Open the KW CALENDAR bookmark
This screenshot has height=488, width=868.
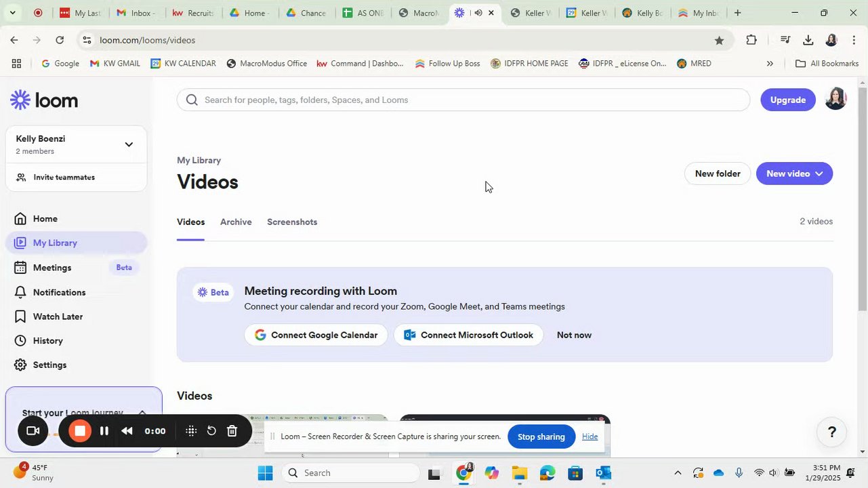(x=183, y=64)
